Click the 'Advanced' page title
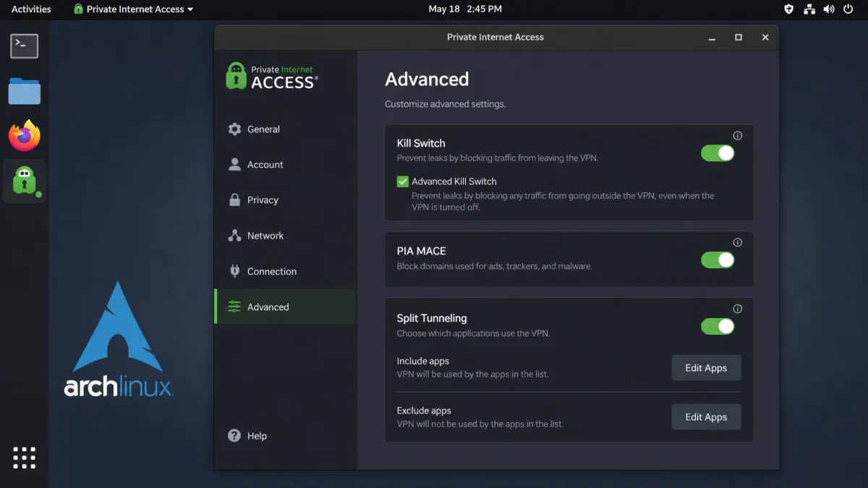 coord(427,79)
